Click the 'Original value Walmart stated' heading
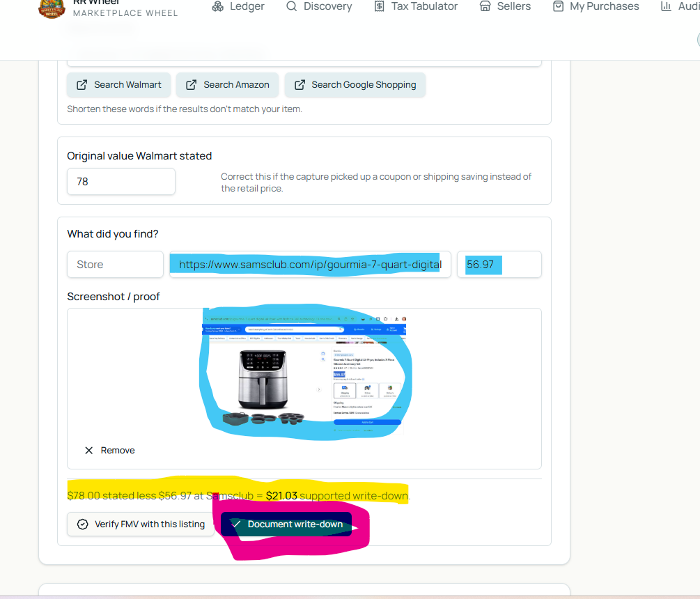This screenshot has width=700, height=599. tap(139, 156)
